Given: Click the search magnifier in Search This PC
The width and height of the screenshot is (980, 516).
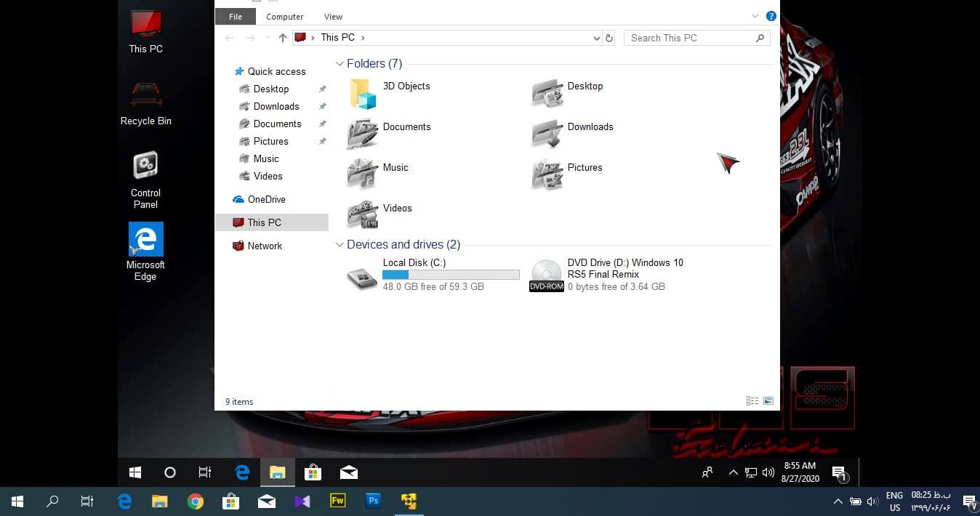Looking at the screenshot, I should pyautogui.click(x=760, y=38).
